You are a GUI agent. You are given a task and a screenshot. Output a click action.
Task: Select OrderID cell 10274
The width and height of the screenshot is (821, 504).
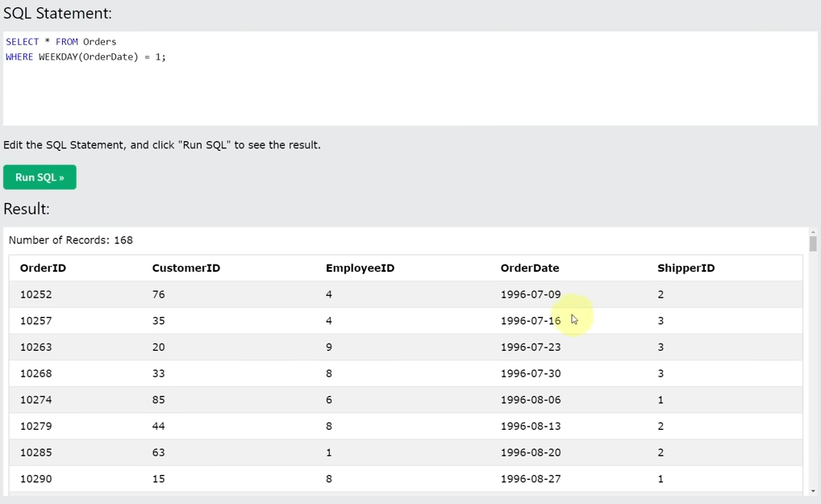(36, 400)
